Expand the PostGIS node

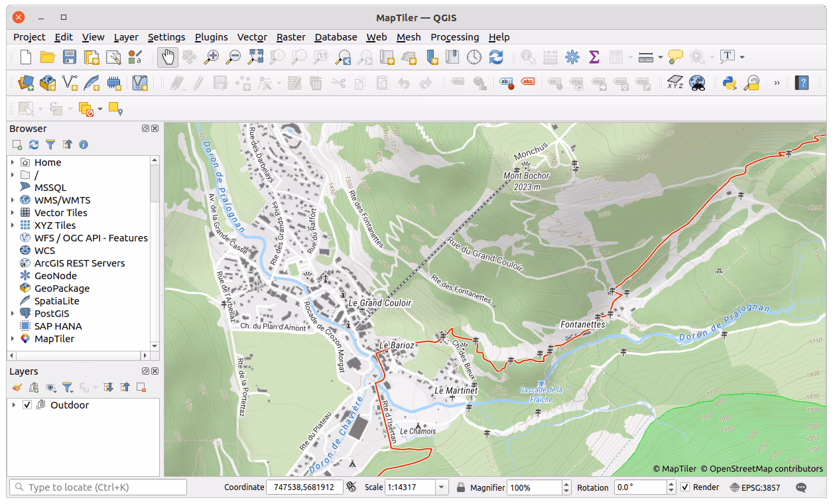[x=13, y=314]
